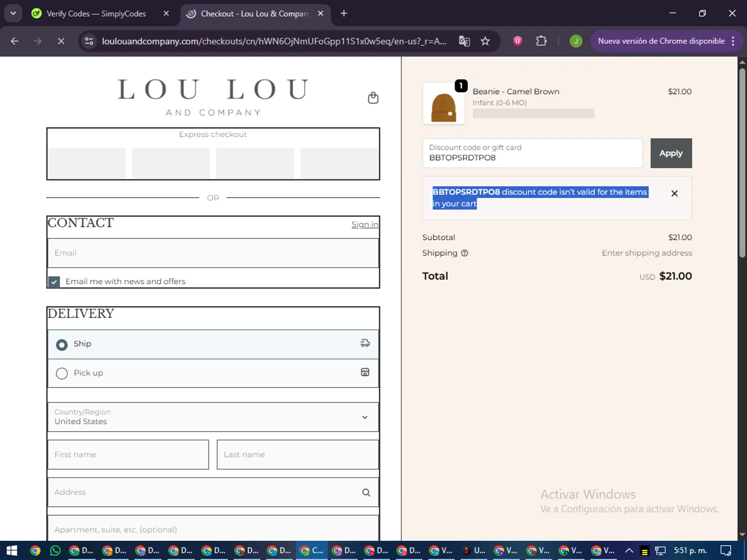Select the Ship delivery option
The width and height of the screenshot is (747, 560).
[x=62, y=344]
